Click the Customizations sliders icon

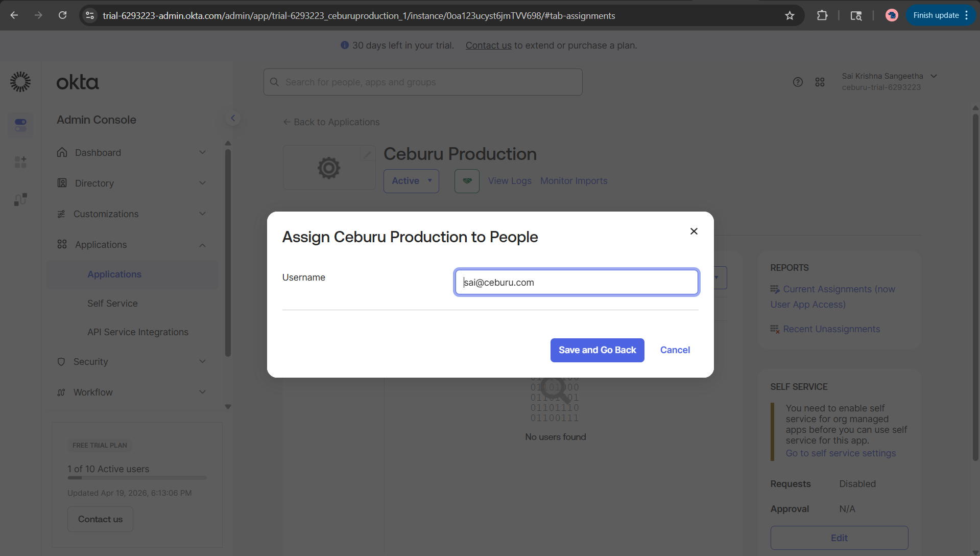point(61,214)
